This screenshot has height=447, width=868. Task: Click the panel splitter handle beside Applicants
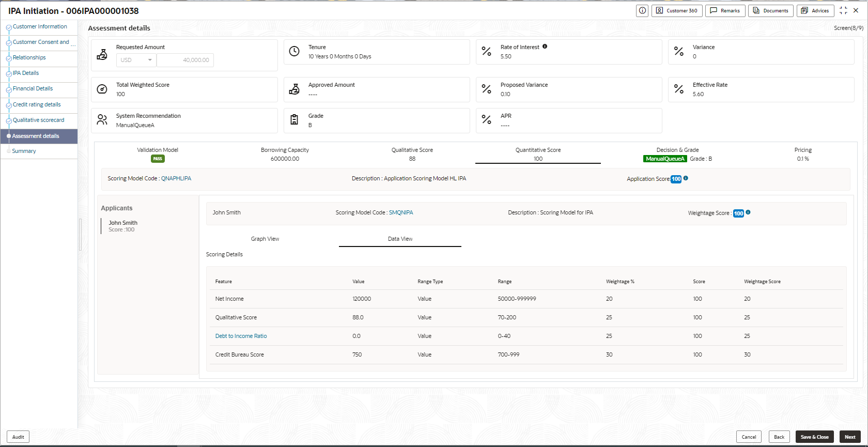(81, 235)
